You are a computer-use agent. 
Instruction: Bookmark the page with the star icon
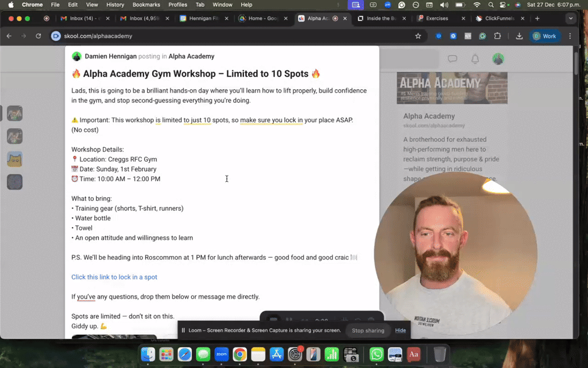click(x=418, y=36)
